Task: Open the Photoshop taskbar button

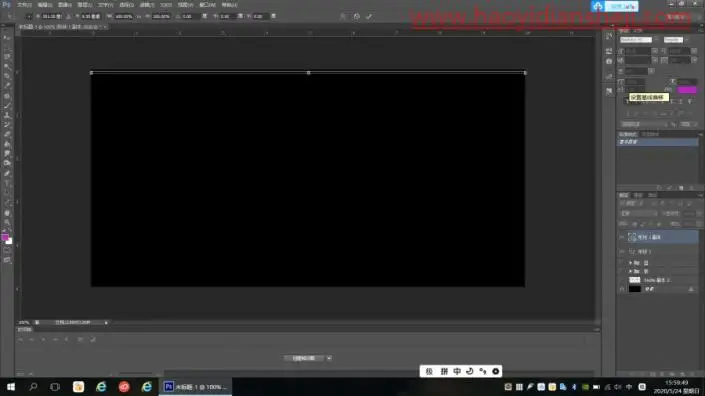Action: point(196,387)
